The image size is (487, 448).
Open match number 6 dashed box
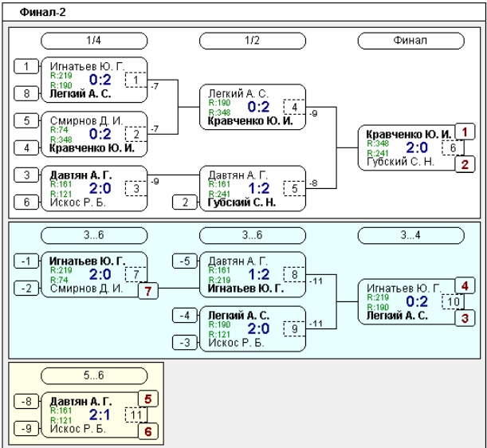453,148
